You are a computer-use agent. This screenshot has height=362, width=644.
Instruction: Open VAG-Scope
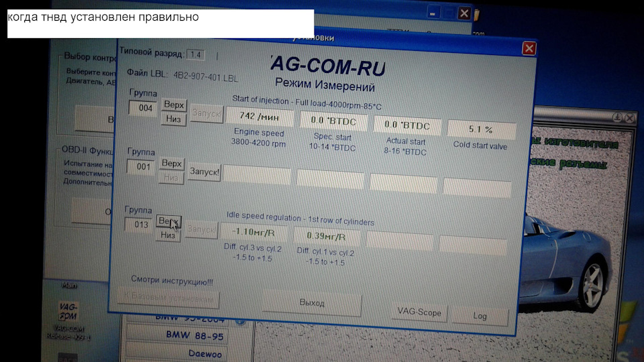pyautogui.click(x=419, y=312)
